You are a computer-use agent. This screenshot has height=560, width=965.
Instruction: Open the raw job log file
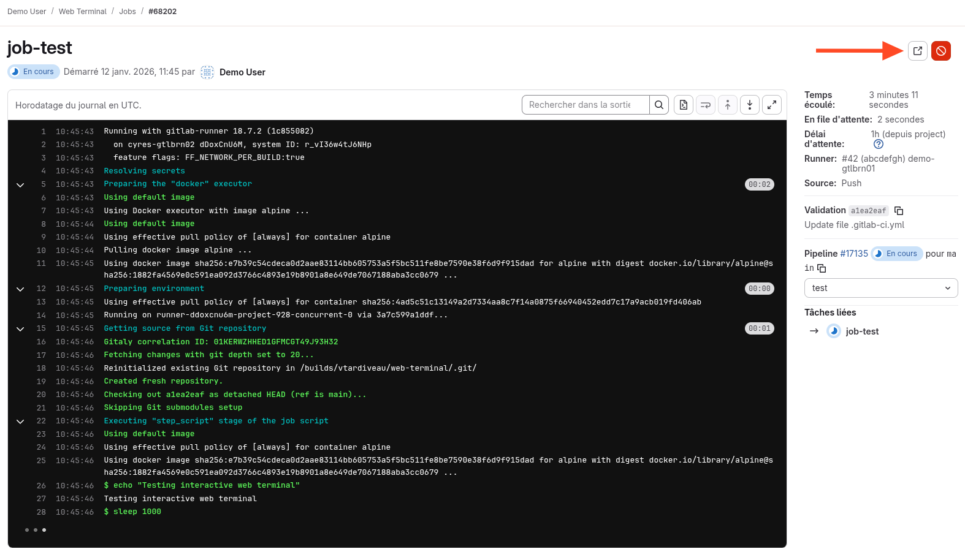(x=684, y=105)
